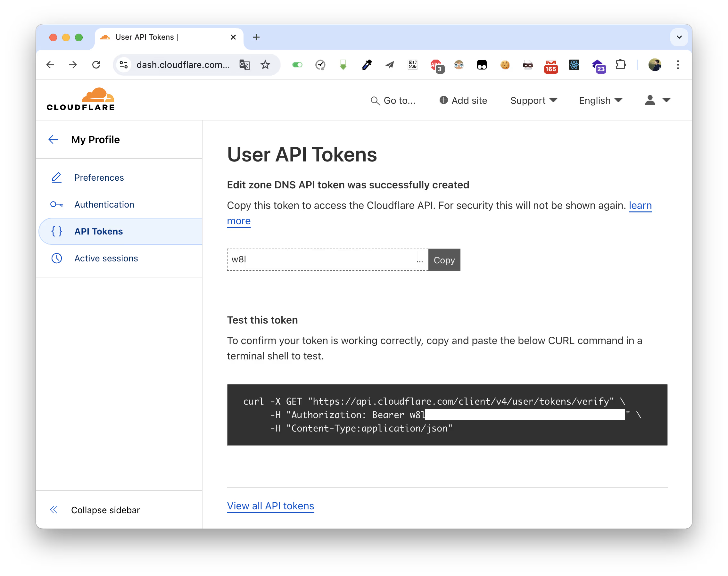Open Active sessions in the sidebar
This screenshot has height=576, width=728.
click(106, 258)
